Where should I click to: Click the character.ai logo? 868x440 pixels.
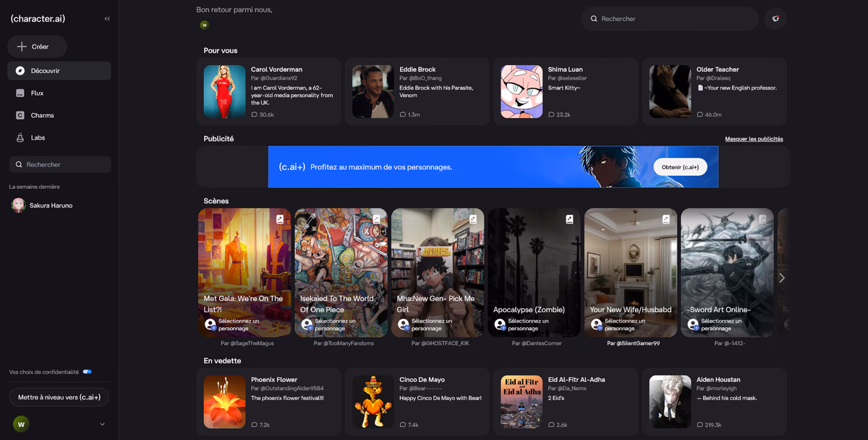tap(39, 19)
